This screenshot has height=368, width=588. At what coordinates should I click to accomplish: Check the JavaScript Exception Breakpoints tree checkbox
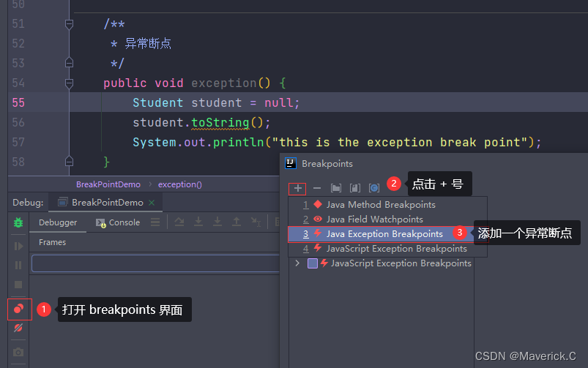(x=313, y=263)
